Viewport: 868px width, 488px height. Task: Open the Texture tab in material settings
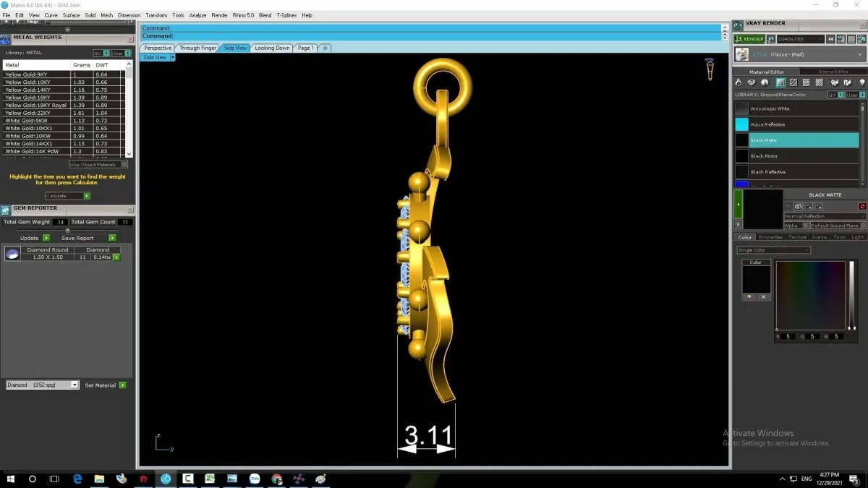click(797, 237)
